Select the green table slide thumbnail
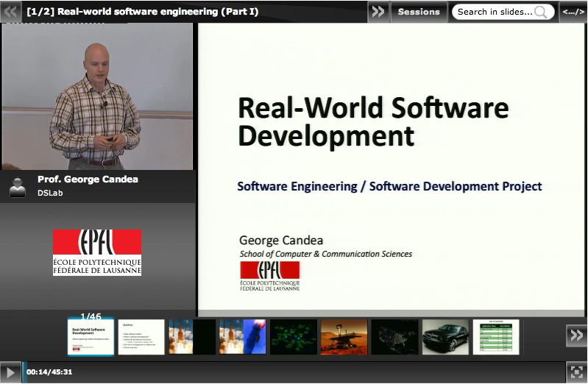 coord(496,337)
